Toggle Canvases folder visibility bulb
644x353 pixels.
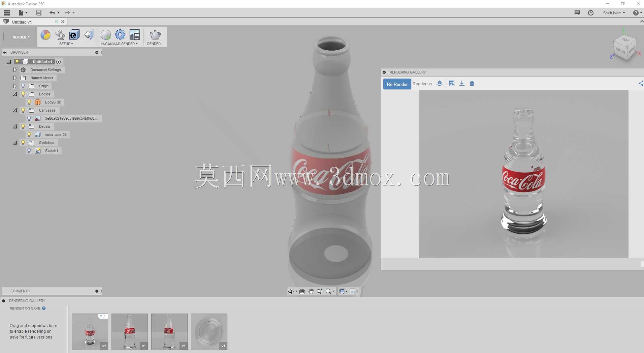[x=23, y=111]
